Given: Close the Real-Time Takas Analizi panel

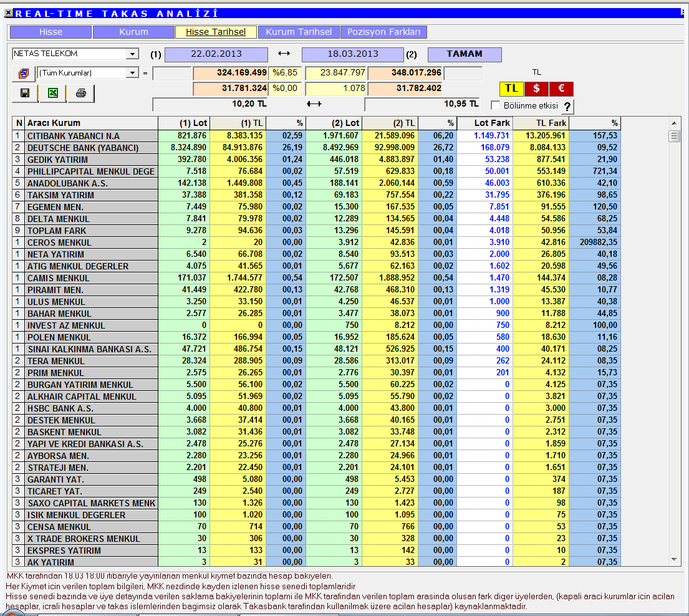Looking at the screenshot, I should 8,13.
